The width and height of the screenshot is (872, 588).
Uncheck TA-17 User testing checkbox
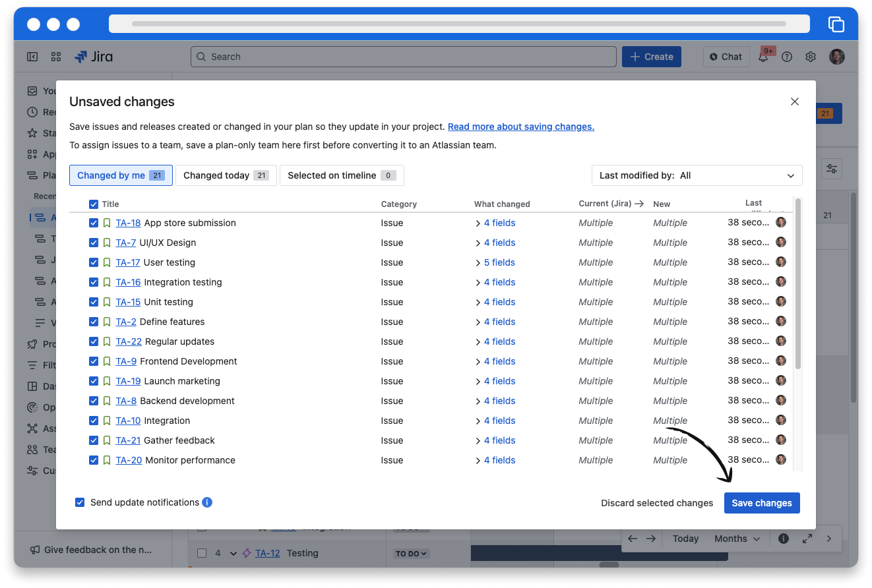pyautogui.click(x=94, y=262)
